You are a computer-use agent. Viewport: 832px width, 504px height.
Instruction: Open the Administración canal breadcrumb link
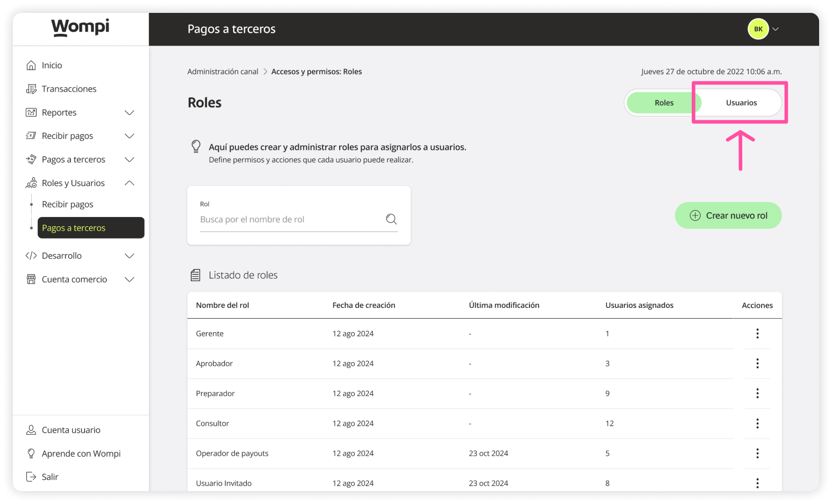(223, 71)
